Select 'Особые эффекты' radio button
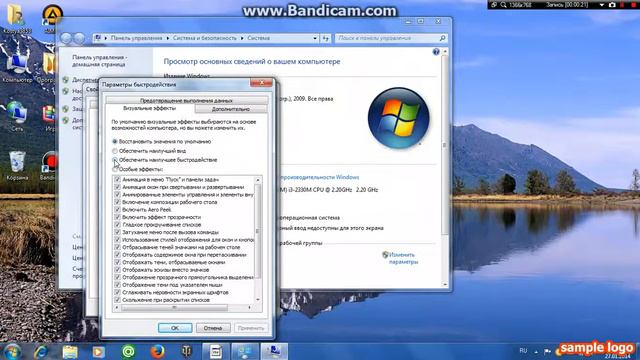Image resolution: width=640 pixels, height=360 pixels. coord(115,169)
